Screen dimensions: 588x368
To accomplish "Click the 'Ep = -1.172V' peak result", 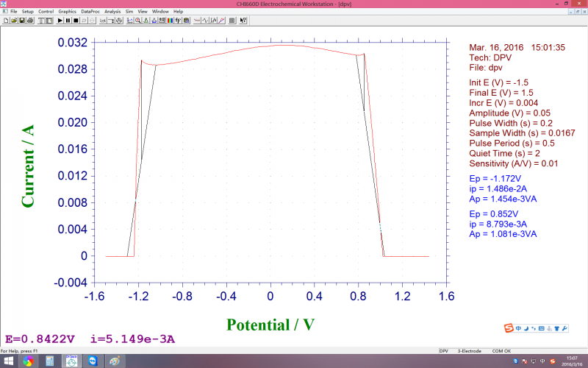I will pyautogui.click(x=495, y=179).
